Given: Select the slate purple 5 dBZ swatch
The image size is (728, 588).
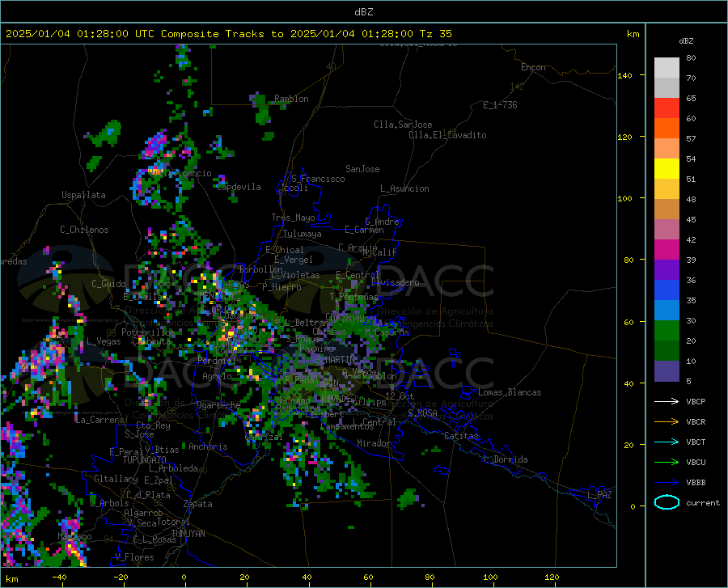Looking at the screenshot, I should click(667, 371).
